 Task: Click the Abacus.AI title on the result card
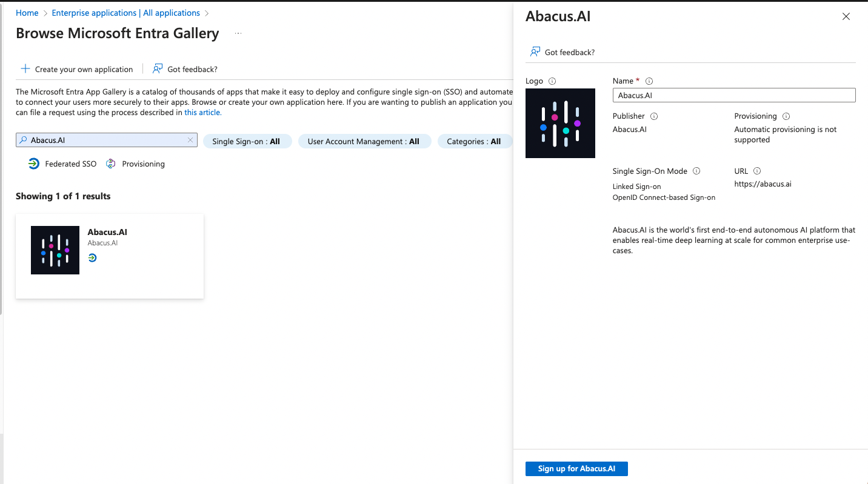[x=107, y=232]
